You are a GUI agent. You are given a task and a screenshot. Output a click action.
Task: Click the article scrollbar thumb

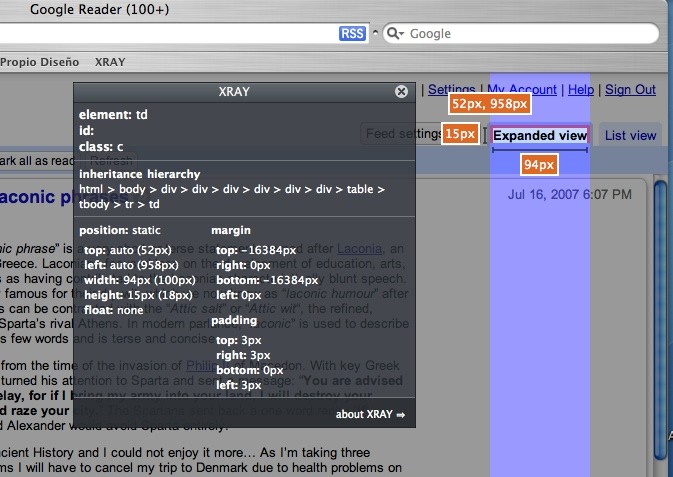661,320
